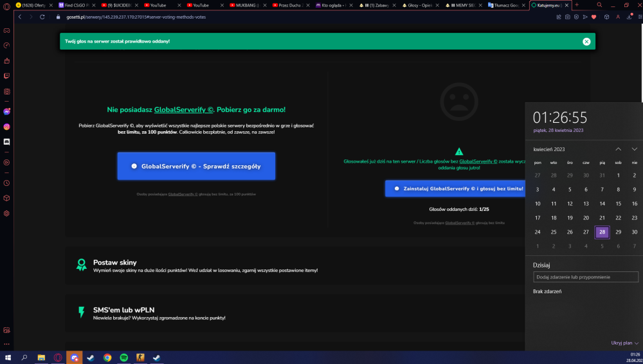The height and width of the screenshot is (364, 643).
Task: Close the "Kto ogląda" tab
Action: (351, 5)
